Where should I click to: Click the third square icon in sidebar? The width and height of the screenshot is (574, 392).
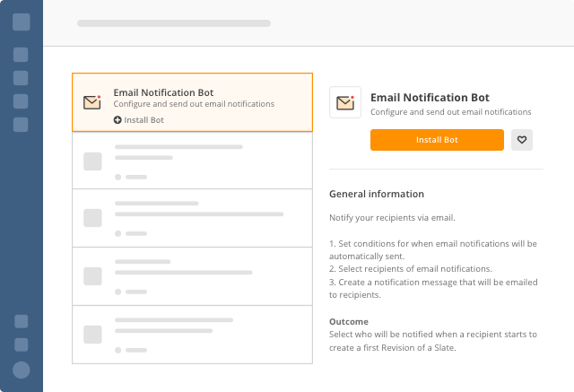[21, 78]
